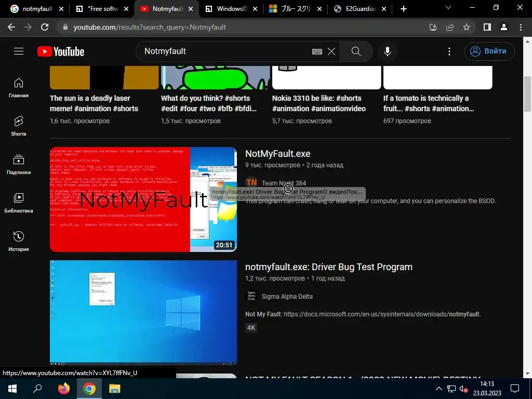The image size is (532, 399).
Task: Focus the address bar URL
Action: 150,27
